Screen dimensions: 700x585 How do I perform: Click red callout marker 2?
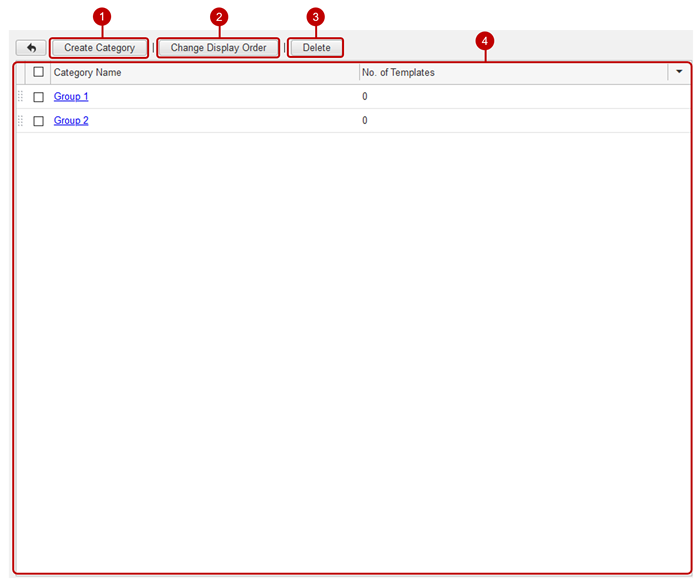coord(219,17)
